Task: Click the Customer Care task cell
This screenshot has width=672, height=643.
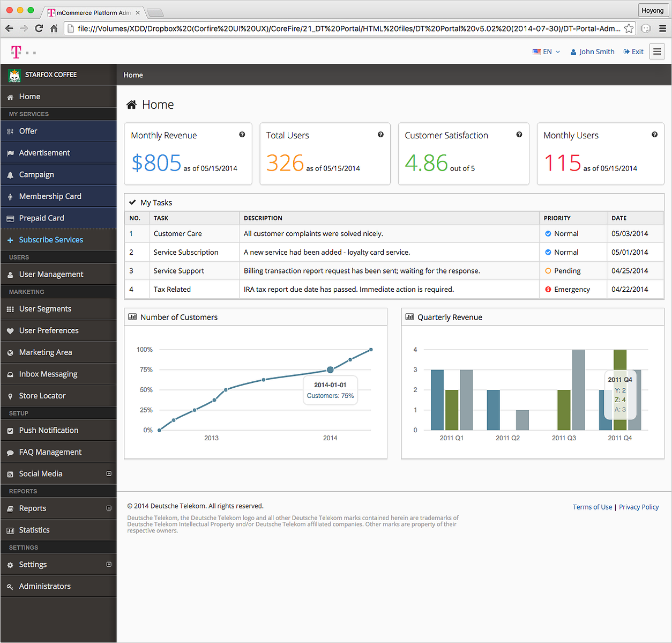Action: (194, 234)
